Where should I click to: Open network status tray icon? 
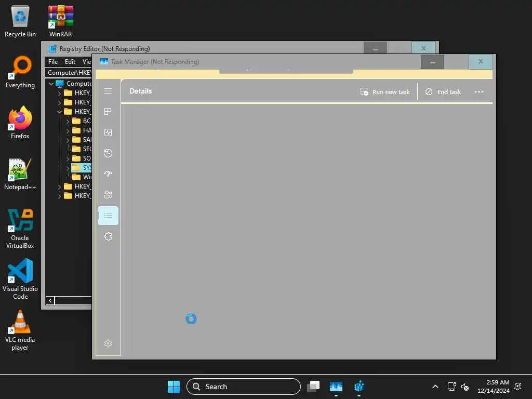pos(451,387)
